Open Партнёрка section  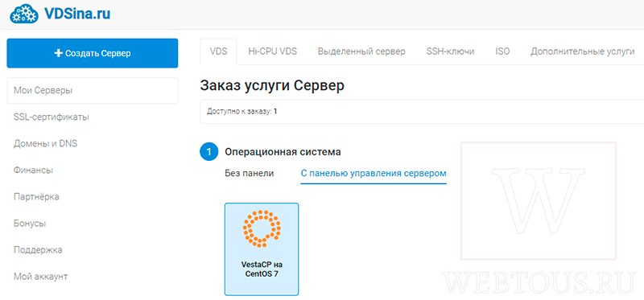click(x=36, y=196)
